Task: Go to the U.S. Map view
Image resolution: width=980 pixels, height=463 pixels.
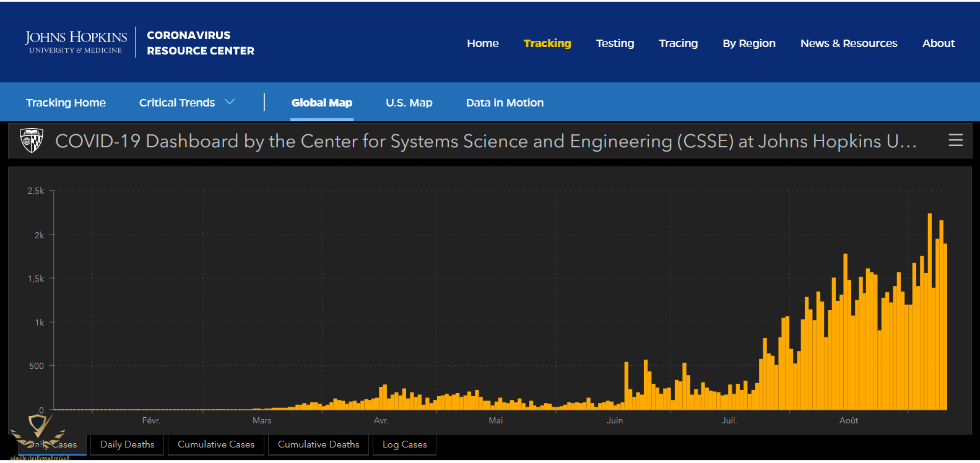Action: coord(409,103)
